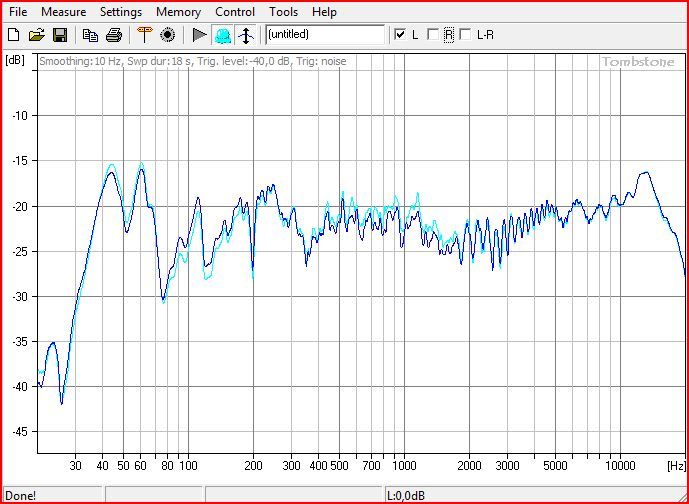Image resolution: width=689 pixels, height=504 pixels.
Task: Click the black circular toolbar icon
Action: (x=167, y=35)
